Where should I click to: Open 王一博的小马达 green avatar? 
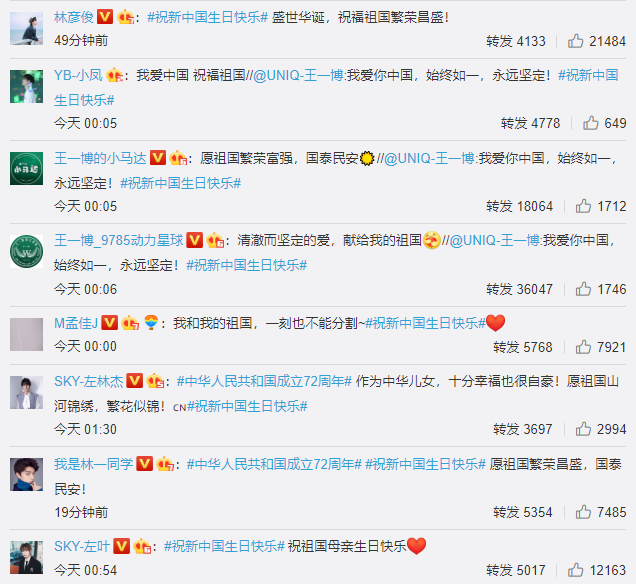pos(26,168)
